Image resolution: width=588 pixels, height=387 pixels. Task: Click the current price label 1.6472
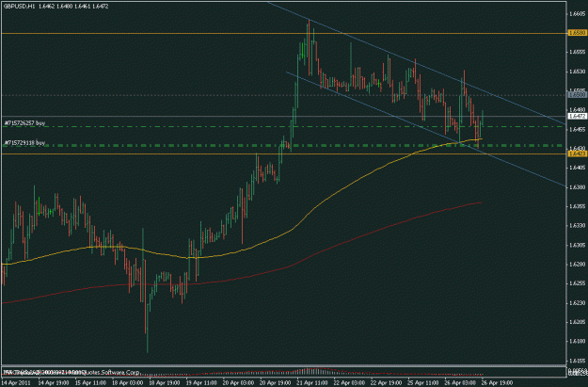(577, 116)
